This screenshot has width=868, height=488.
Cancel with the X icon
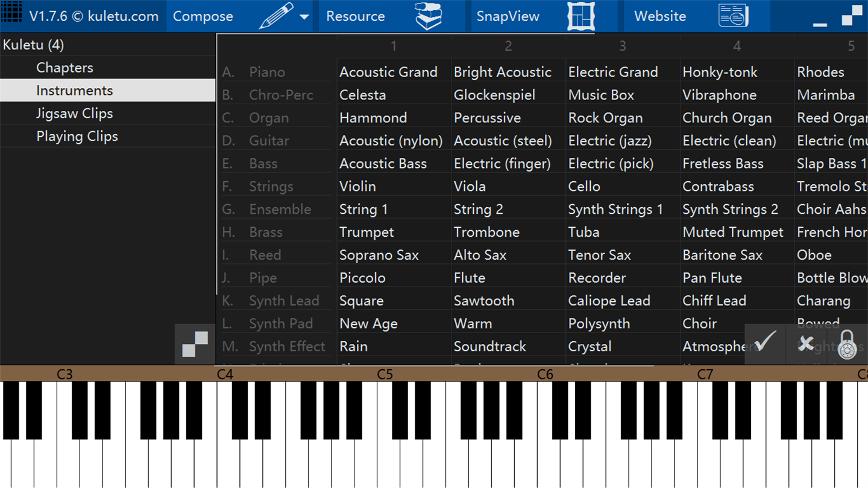806,343
